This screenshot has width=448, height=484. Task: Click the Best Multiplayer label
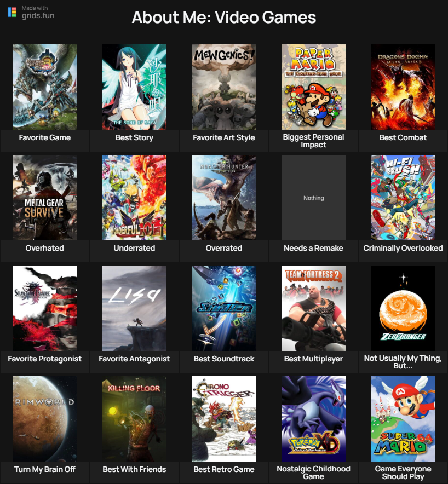(x=313, y=359)
